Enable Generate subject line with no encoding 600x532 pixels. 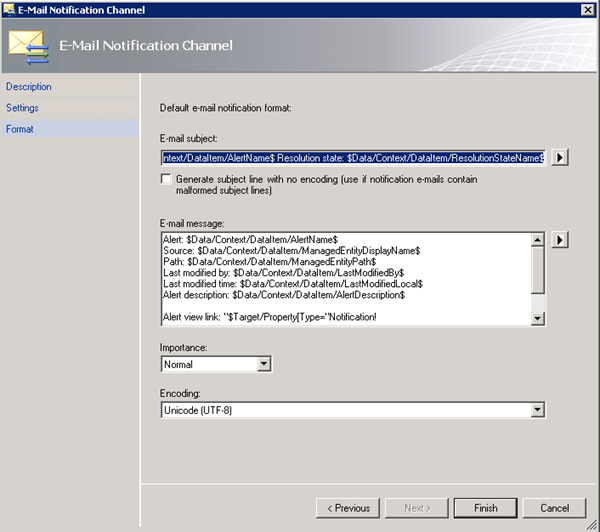pyautogui.click(x=166, y=179)
